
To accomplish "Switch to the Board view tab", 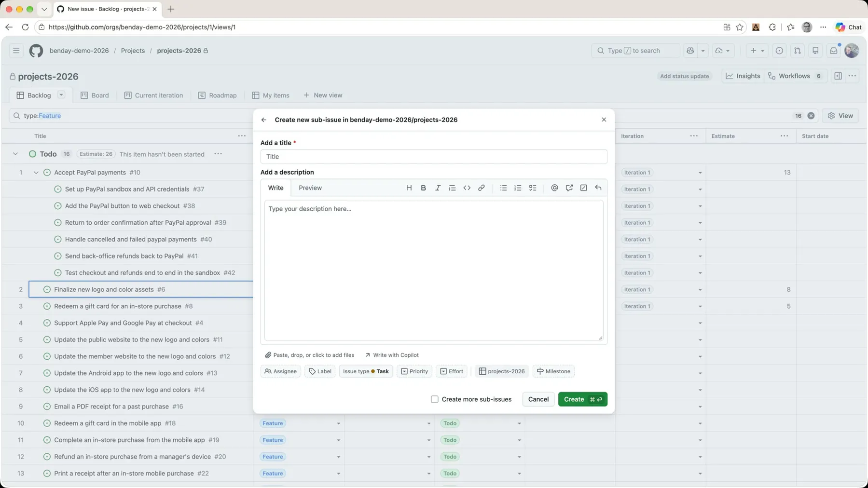I will [95, 95].
